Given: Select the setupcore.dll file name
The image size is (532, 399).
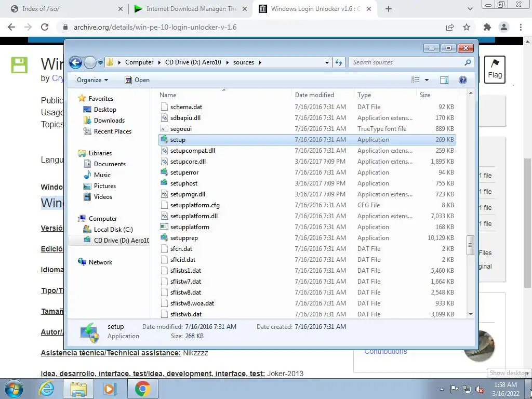Looking at the screenshot, I should (188, 162).
